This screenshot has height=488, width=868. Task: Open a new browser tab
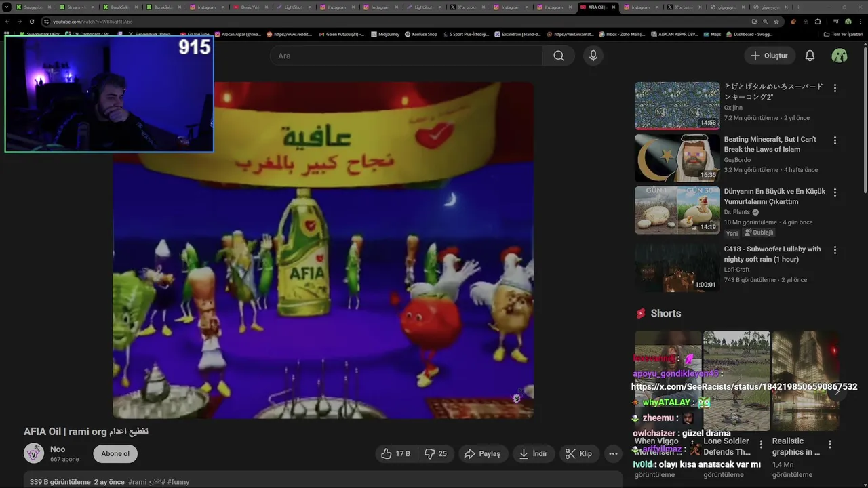pyautogui.click(x=798, y=7)
